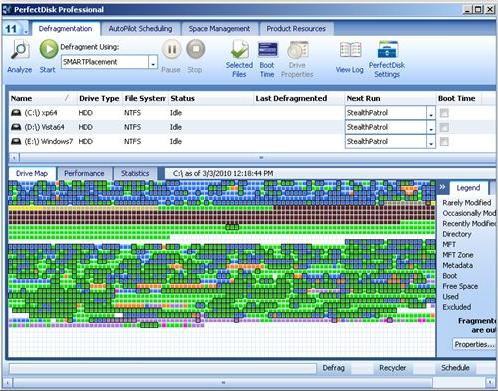Open Next Run dropdown for D:\ Vista64
The width and height of the screenshot is (498, 391).
point(431,128)
